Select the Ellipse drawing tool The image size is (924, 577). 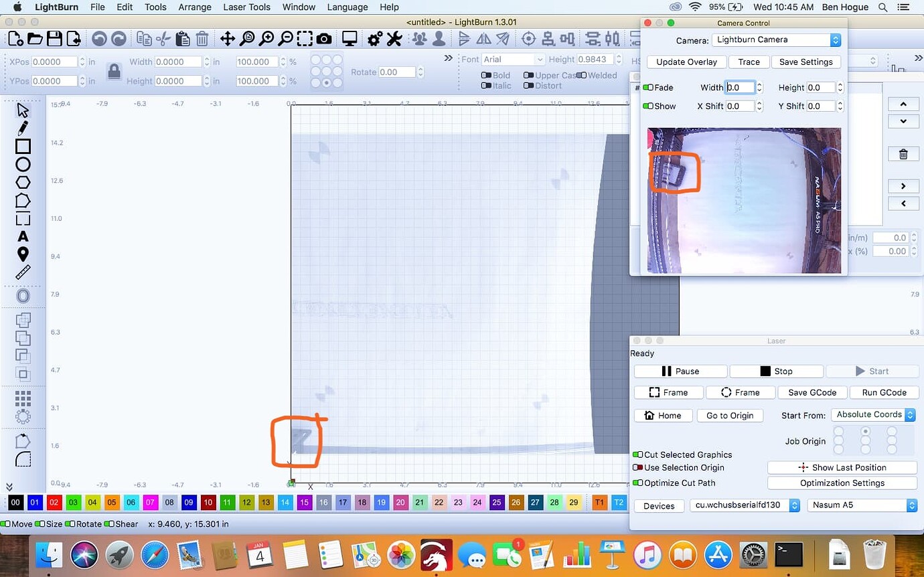tap(22, 164)
